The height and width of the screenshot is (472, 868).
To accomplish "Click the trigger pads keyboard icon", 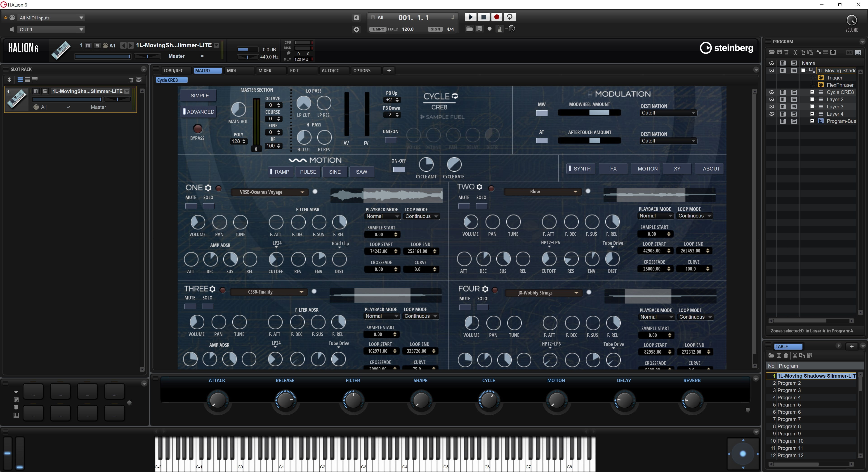I will tap(16, 416).
